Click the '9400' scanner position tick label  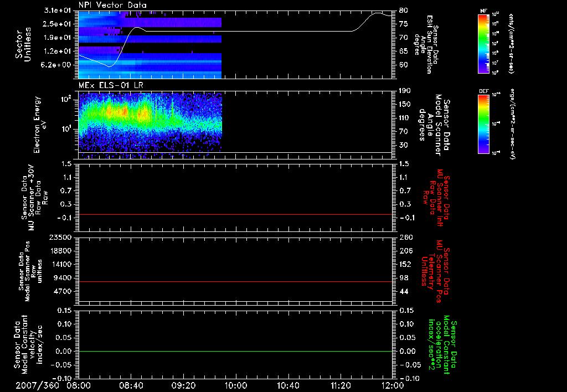point(63,278)
